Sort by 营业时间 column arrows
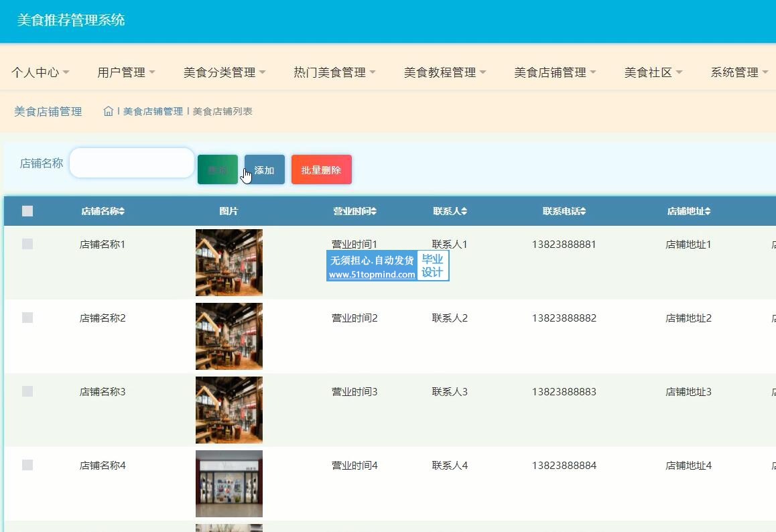This screenshot has width=776, height=532. (x=373, y=212)
